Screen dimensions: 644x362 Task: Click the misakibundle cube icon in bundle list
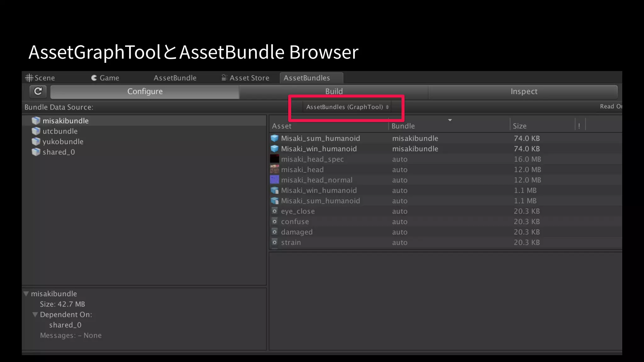[36, 121]
